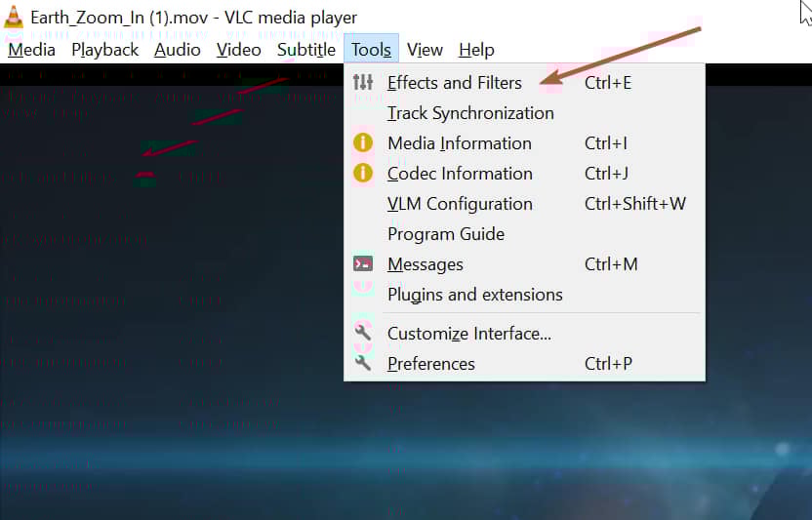This screenshot has width=812, height=520.
Task: Open Plugins and extensions
Action: (x=524, y=295)
